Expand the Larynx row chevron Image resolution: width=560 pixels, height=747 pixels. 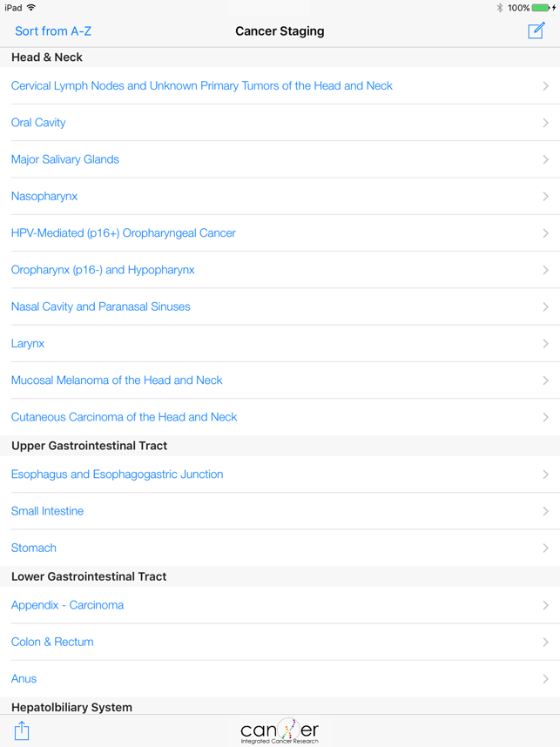pyautogui.click(x=545, y=344)
